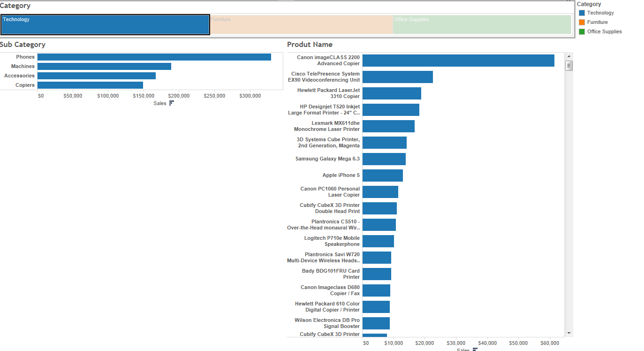Select the Lexmark MX611dhe Laser Printer bar

point(388,126)
